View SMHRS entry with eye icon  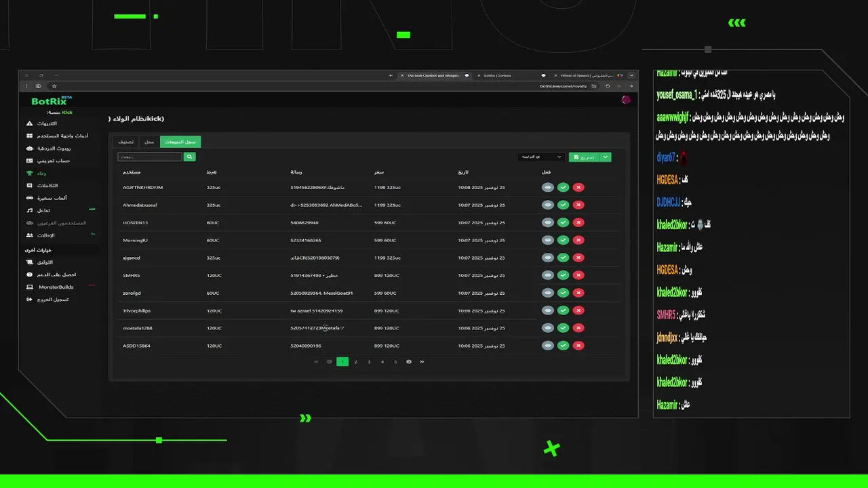[548, 275]
